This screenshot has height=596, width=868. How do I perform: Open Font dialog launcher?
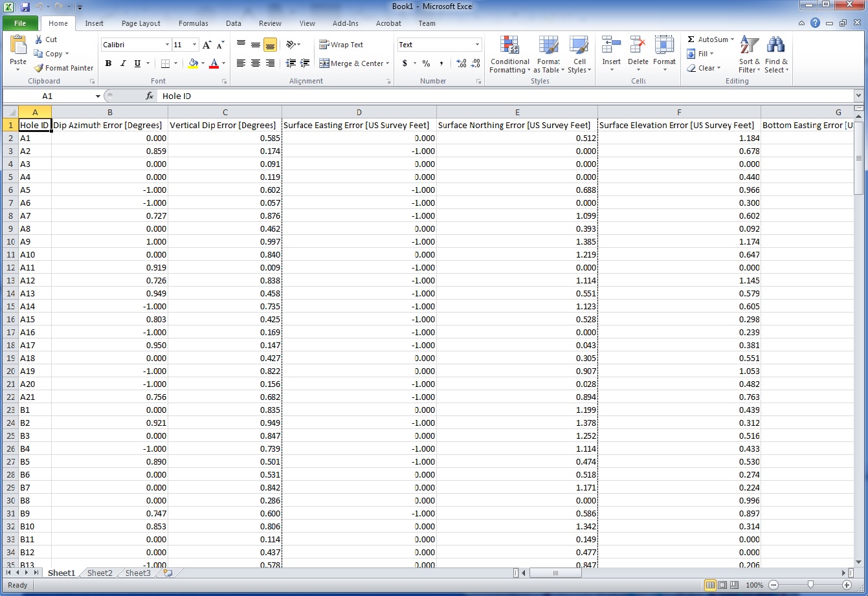pos(225,82)
